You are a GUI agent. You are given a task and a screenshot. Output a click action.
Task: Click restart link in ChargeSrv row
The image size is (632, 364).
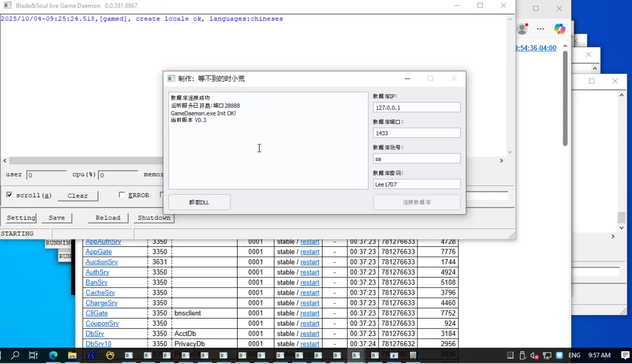point(310,303)
